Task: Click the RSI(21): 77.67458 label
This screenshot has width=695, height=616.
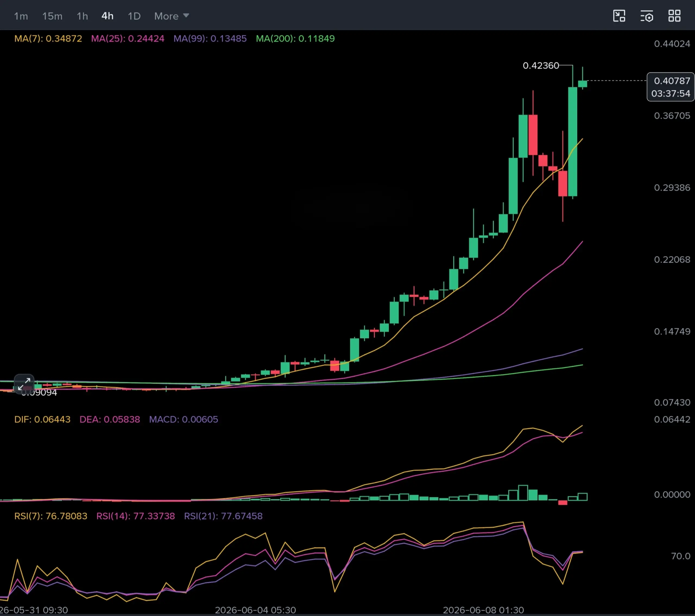Action: click(223, 516)
